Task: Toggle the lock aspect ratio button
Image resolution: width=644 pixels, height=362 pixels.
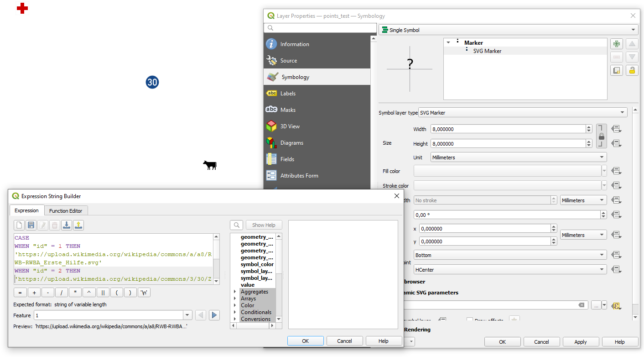Action: [x=602, y=136]
